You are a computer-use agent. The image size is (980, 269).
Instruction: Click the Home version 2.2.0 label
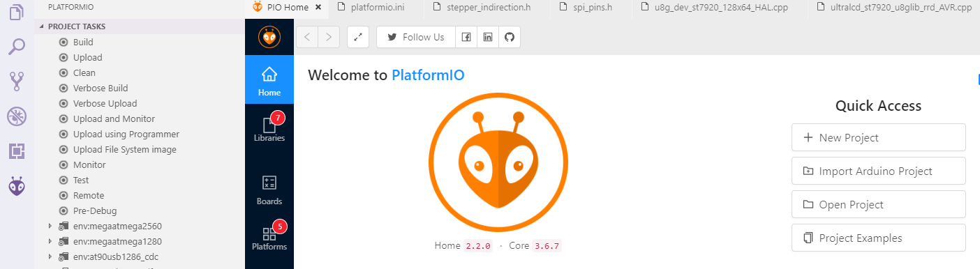[x=478, y=246]
